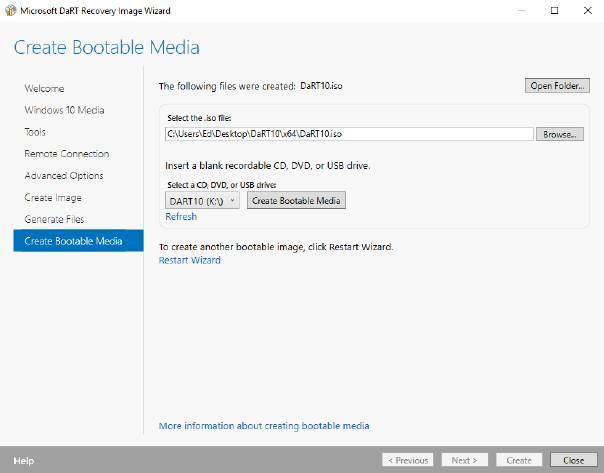Select Create Bootable Media sidebar item
The image size is (604, 473).
[x=73, y=241]
